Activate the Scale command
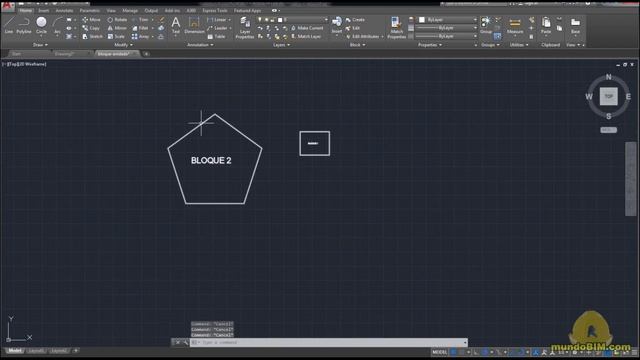This screenshot has height=360, width=640. 116,36
